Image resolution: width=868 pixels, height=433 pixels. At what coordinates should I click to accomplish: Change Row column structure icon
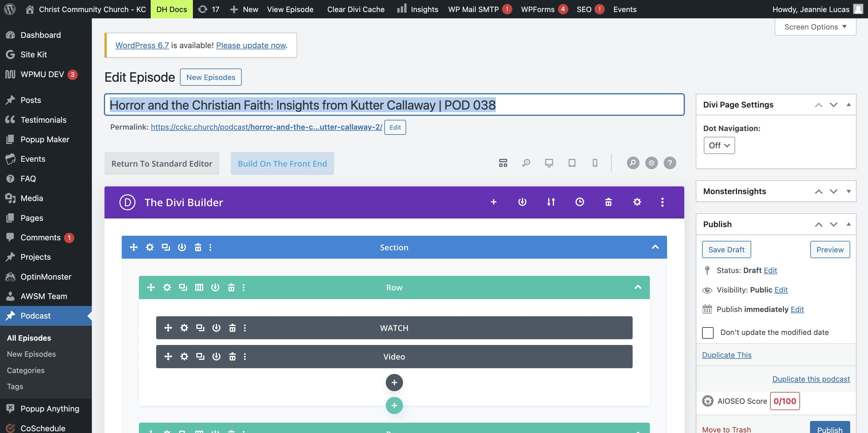199,288
